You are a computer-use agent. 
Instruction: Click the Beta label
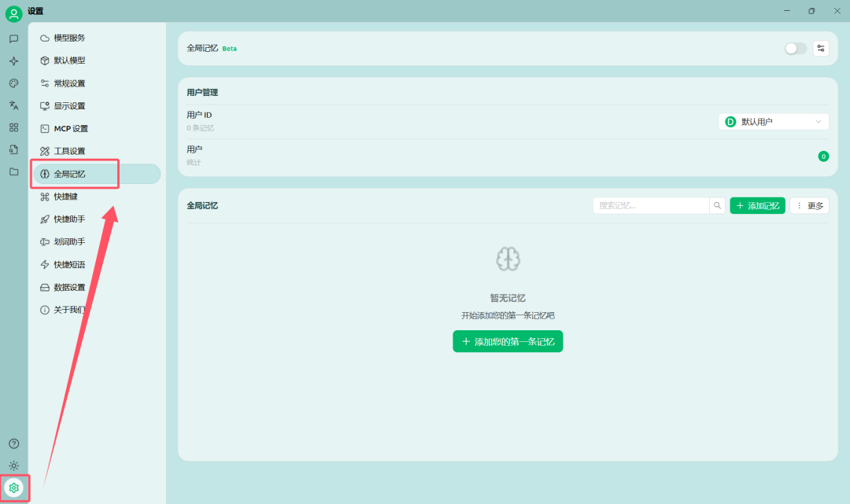(x=229, y=49)
